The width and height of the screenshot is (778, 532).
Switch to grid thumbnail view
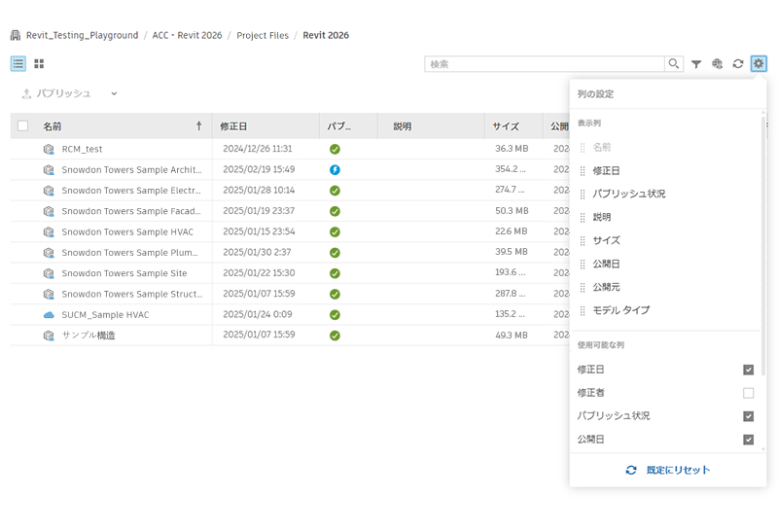tap(39, 63)
